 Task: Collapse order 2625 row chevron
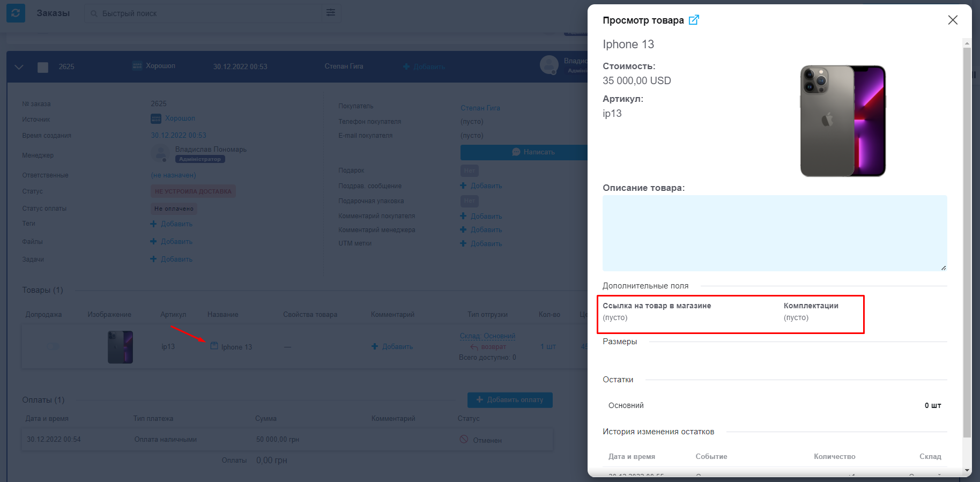(x=19, y=67)
